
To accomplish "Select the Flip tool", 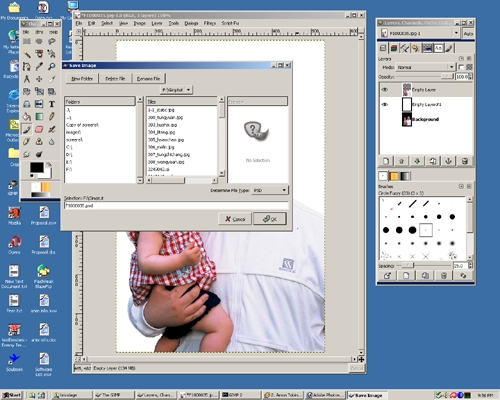I will pos(39,104).
